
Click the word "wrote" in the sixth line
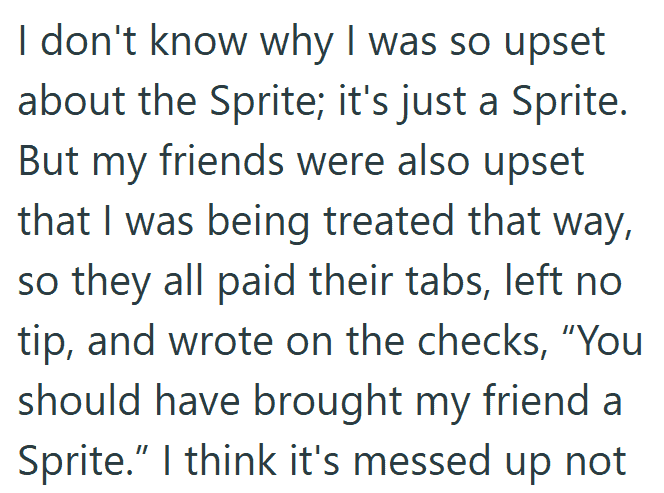pos(221,342)
